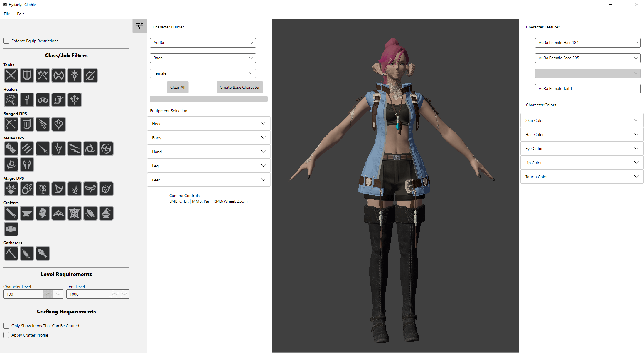Screen dimensions: 644x353
Task: Check Only Show Items That Can Be Crafted
Action: coord(6,326)
